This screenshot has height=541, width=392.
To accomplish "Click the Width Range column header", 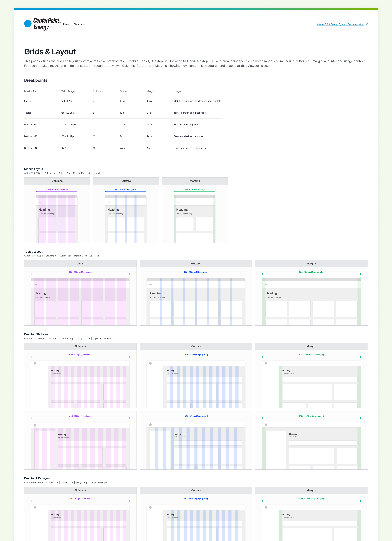I will (x=67, y=91).
